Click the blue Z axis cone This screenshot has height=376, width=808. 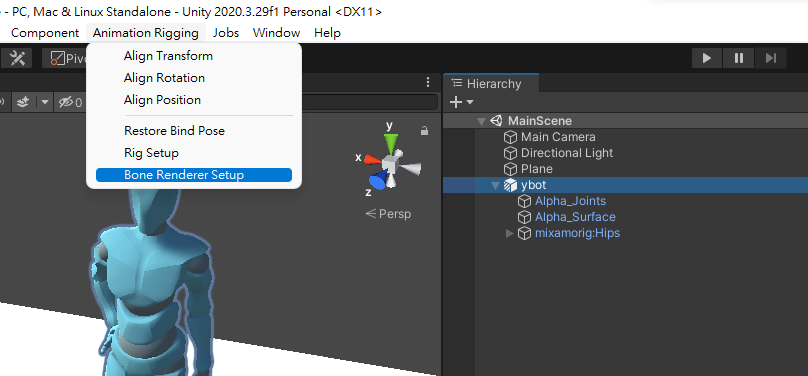click(x=379, y=180)
